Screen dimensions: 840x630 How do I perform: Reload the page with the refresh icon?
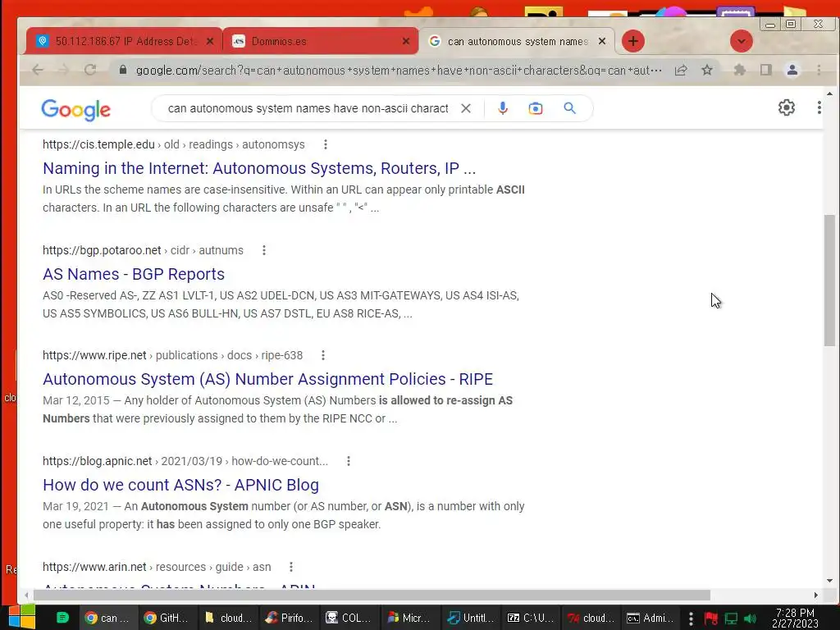pos(90,70)
